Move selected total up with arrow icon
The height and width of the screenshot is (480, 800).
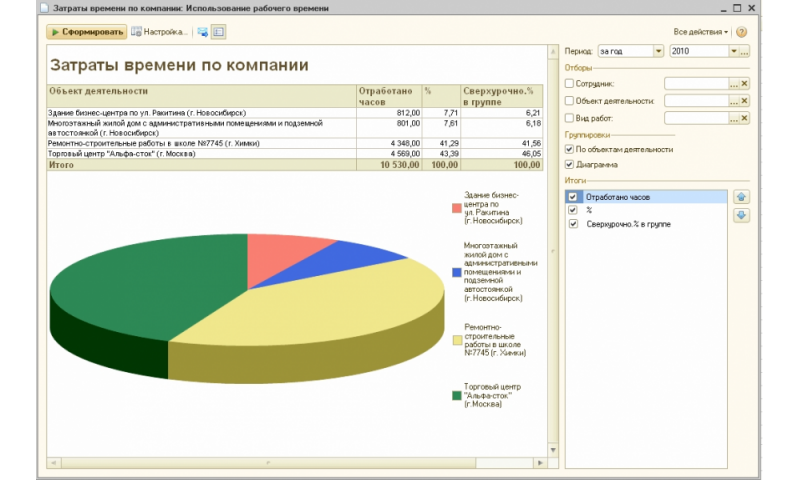click(x=741, y=197)
